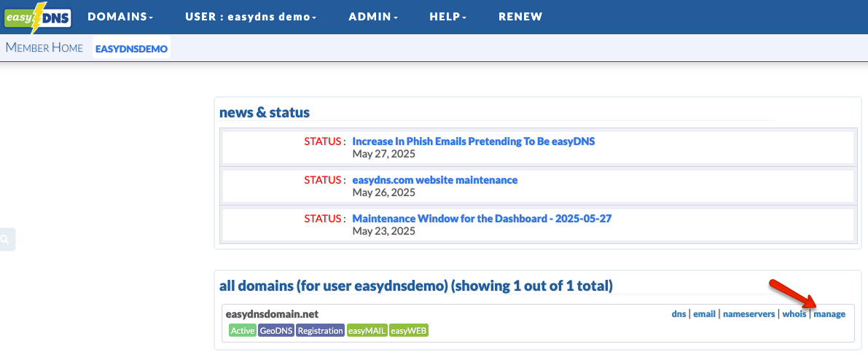
Task: Click the easydnsdomain.net domain name
Action: [x=273, y=314]
